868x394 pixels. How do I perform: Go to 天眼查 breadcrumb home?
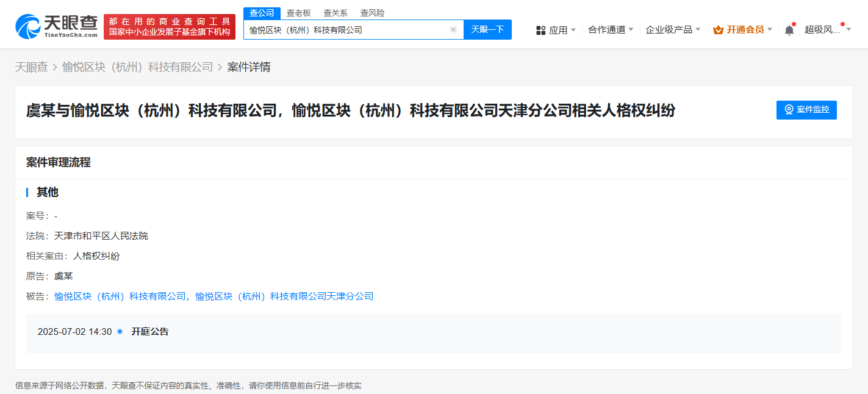coord(31,67)
